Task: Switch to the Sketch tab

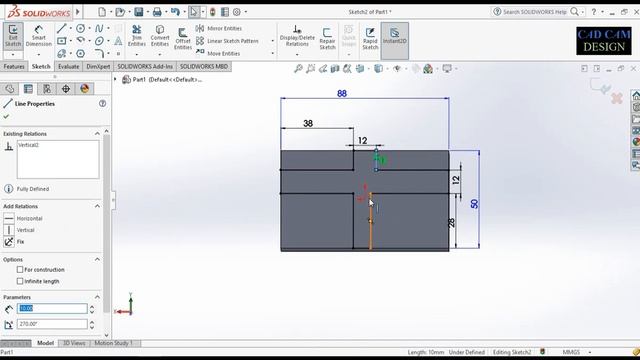Action: pos(41,67)
